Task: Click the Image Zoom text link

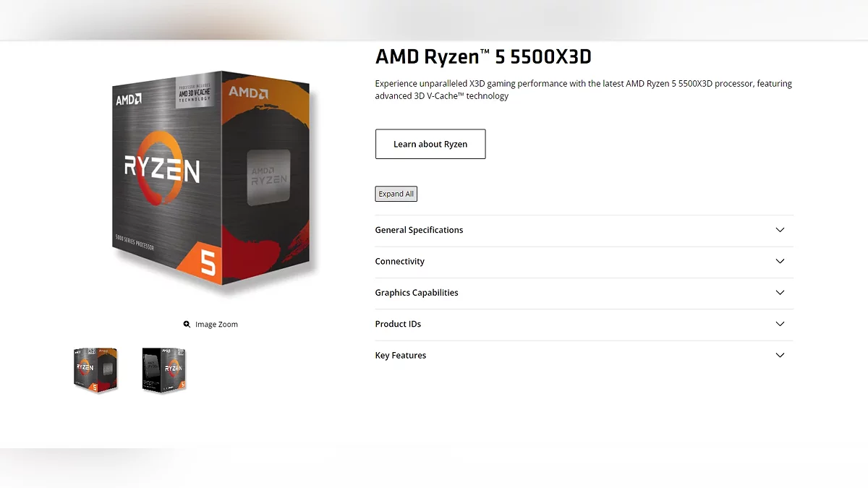Action: coord(216,325)
